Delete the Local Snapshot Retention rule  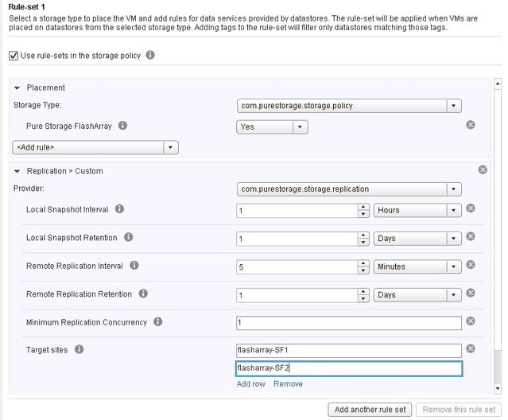[471, 236]
